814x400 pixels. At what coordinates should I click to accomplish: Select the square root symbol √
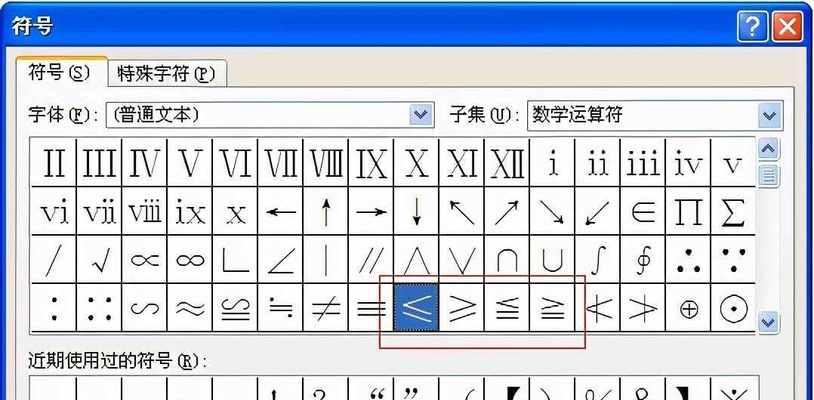tap(99, 259)
